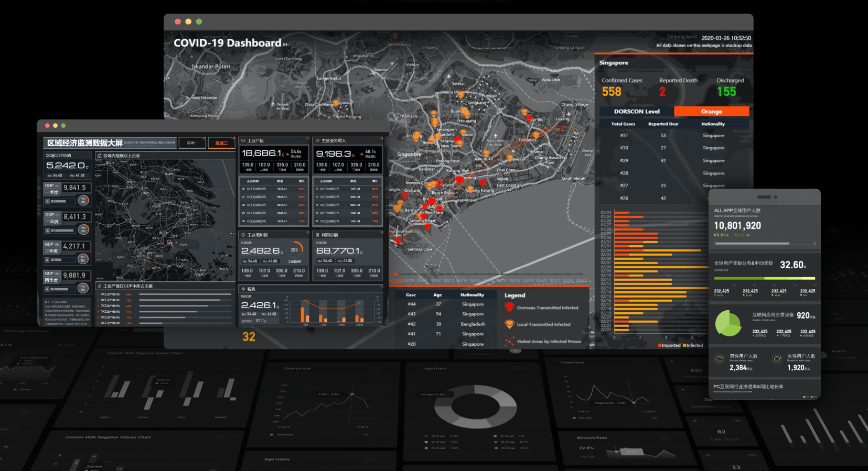Image resolution: width=868 pixels, height=471 pixels.
Task: Click the Infected legend swatch below bar chart
Action: click(x=684, y=345)
